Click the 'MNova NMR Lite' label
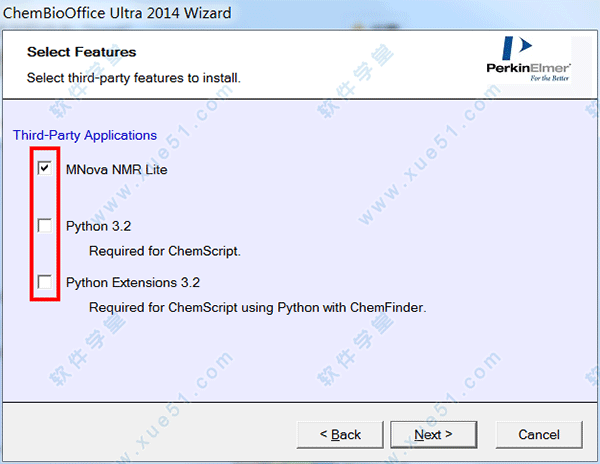This screenshot has height=464, width=600. point(116,169)
